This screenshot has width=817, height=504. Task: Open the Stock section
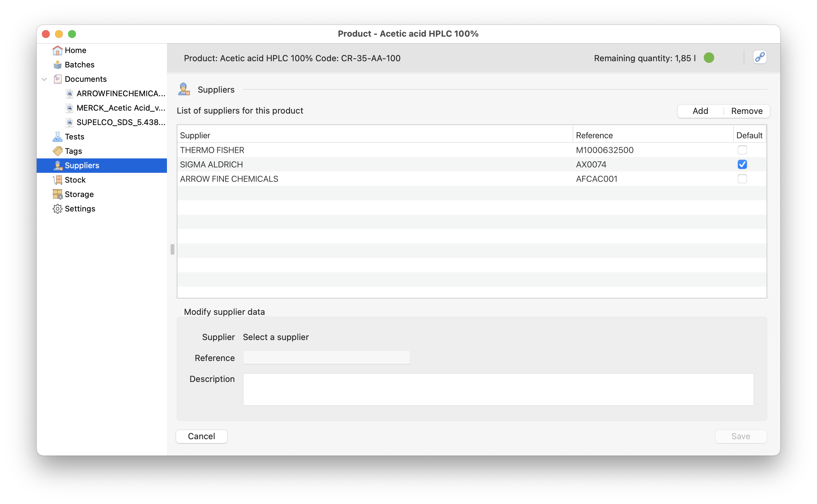[x=75, y=180]
